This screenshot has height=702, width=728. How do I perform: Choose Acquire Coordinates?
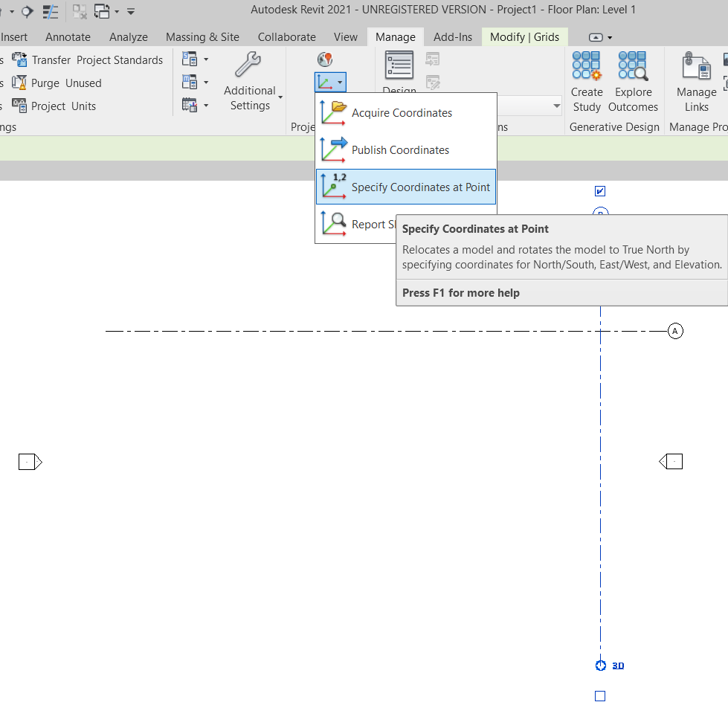click(406, 113)
